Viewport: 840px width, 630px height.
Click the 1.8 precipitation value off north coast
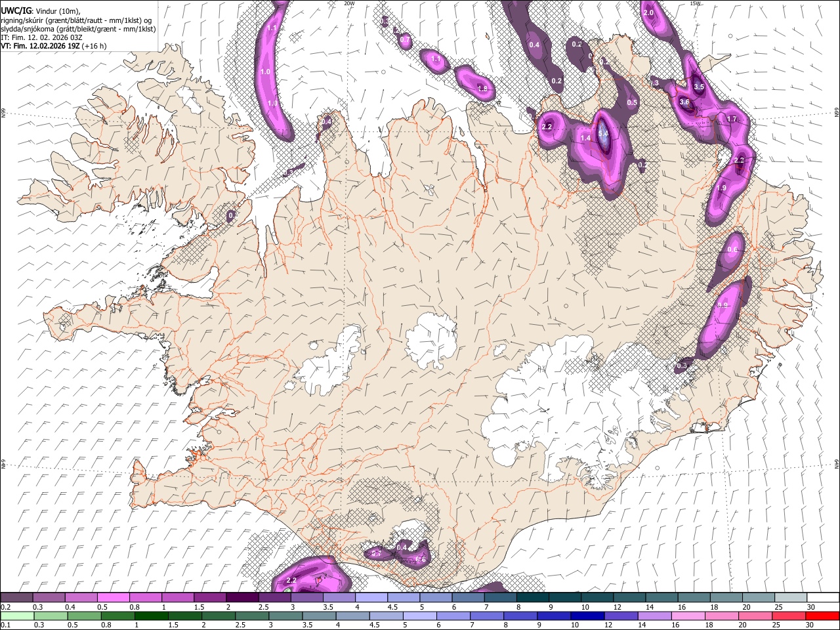pos(482,88)
